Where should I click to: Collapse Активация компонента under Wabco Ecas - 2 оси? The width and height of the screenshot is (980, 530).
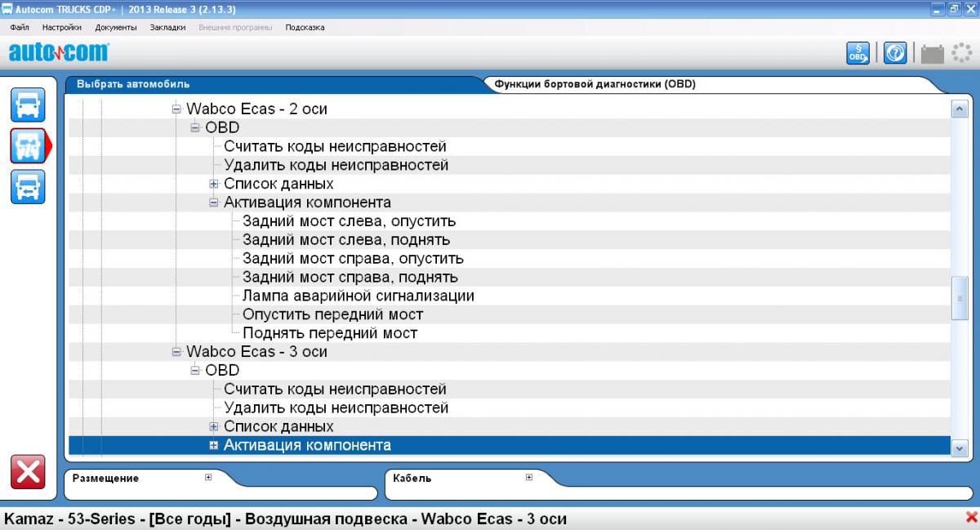click(x=214, y=203)
